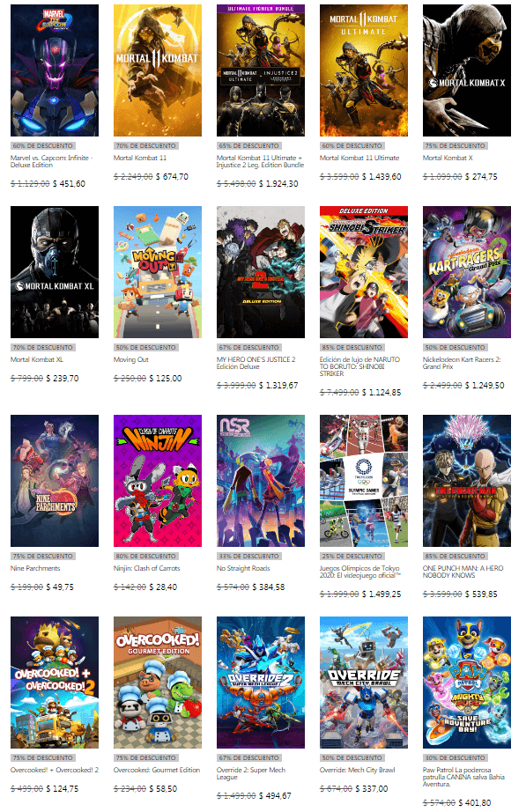Click the Ninjin: Clash of Carrots cover
Screen dimensions: 526x812
[158, 481]
